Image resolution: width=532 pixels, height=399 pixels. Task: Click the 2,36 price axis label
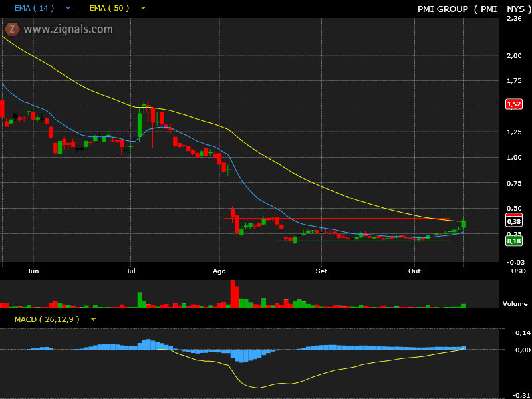click(x=514, y=19)
